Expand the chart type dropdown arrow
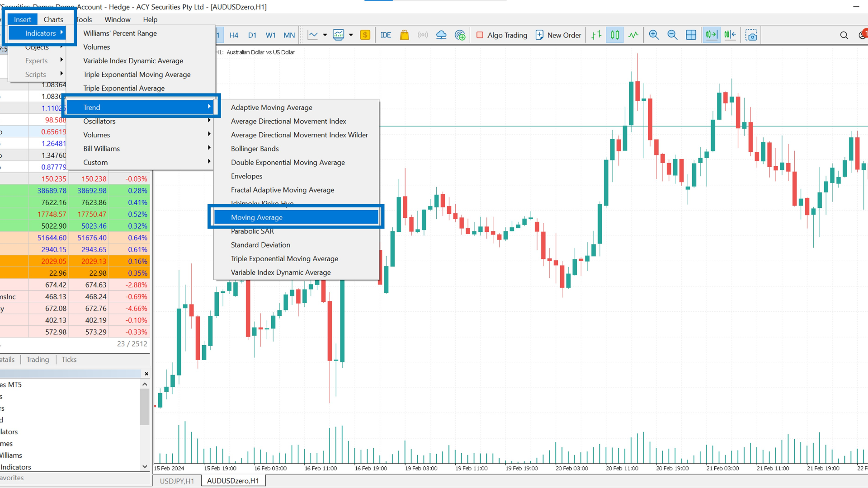Image resolution: width=868 pixels, height=488 pixels. pyautogui.click(x=325, y=35)
